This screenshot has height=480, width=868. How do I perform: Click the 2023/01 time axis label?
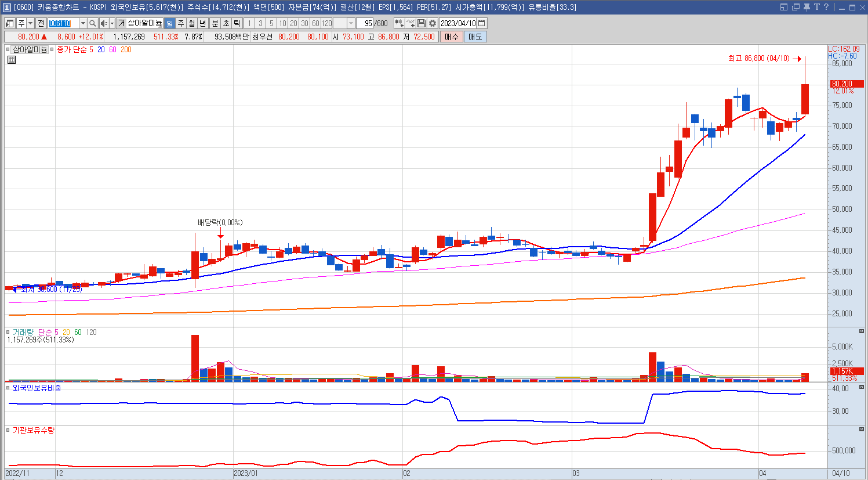click(246, 474)
